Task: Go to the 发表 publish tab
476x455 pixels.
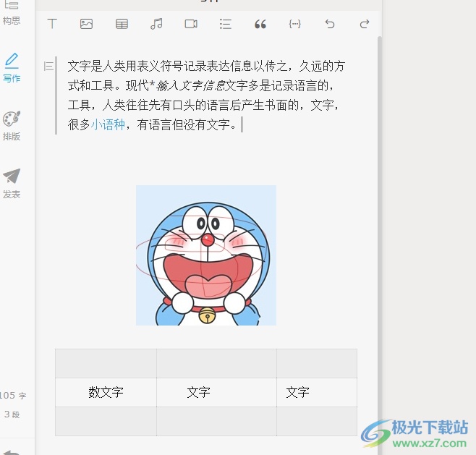Action: (x=12, y=183)
